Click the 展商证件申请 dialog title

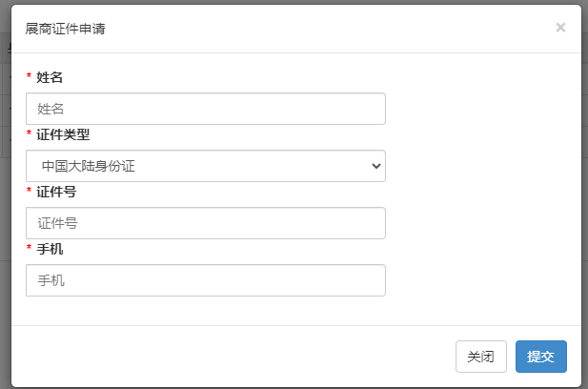click(x=65, y=29)
